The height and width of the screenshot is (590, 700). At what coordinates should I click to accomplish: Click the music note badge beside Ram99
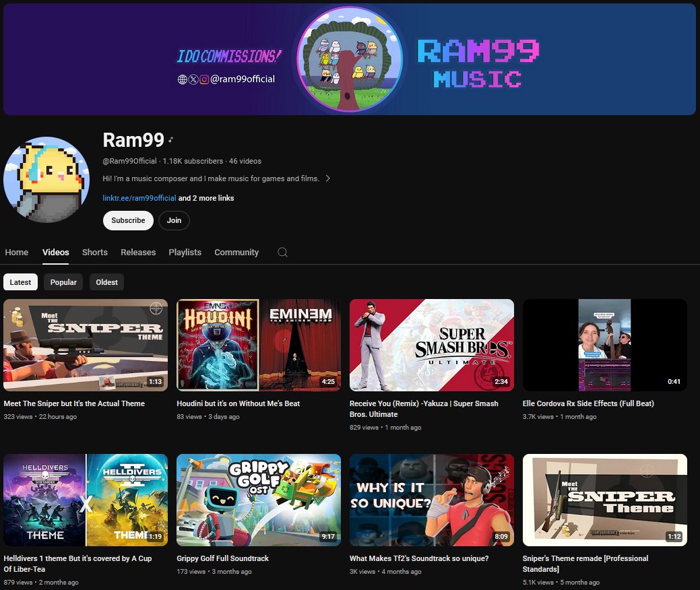click(x=170, y=140)
